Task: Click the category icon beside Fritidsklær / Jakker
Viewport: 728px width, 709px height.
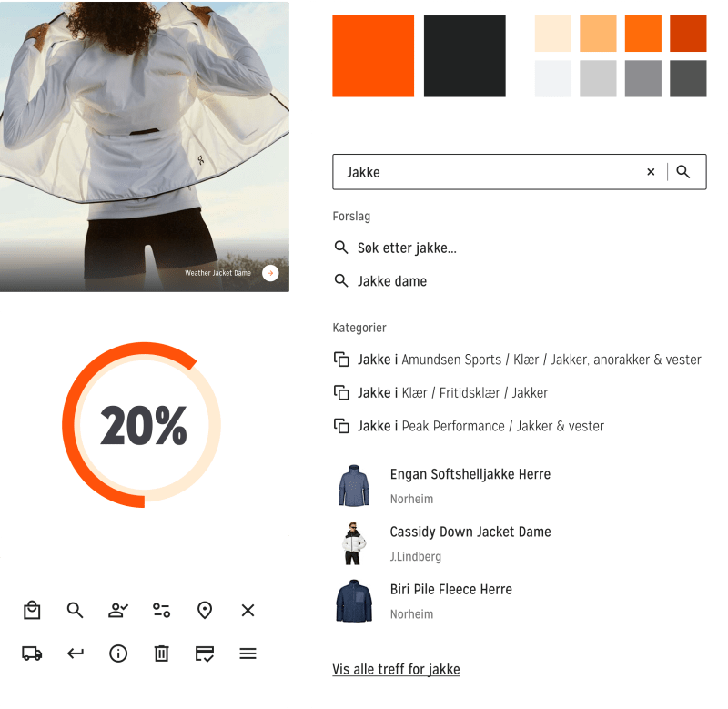Action: (341, 393)
